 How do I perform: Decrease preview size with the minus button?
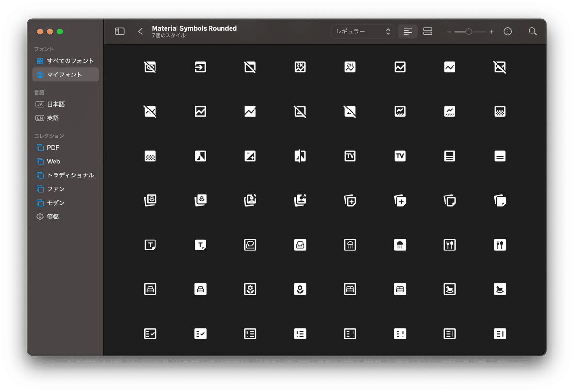(x=449, y=32)
